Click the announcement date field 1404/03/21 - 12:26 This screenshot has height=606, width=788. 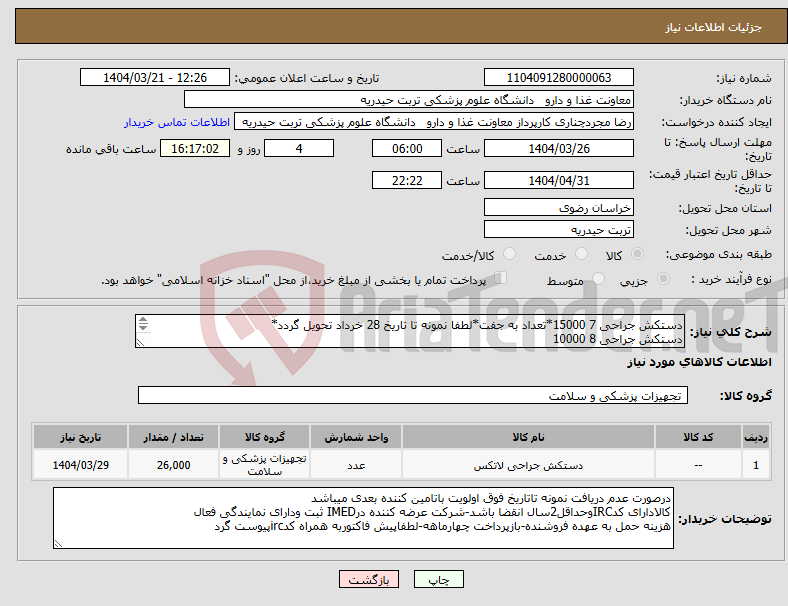[155, 77]
